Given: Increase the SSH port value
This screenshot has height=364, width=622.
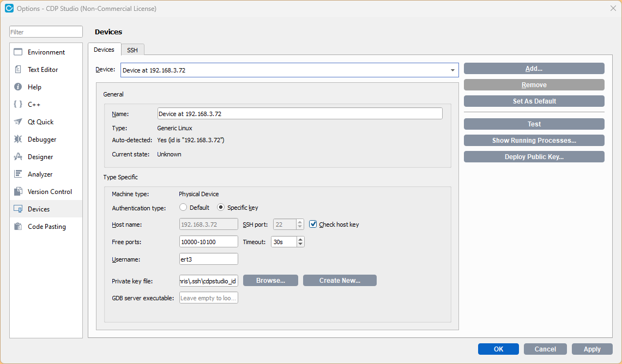Looking at the screenshot, I should pos(300,222).
